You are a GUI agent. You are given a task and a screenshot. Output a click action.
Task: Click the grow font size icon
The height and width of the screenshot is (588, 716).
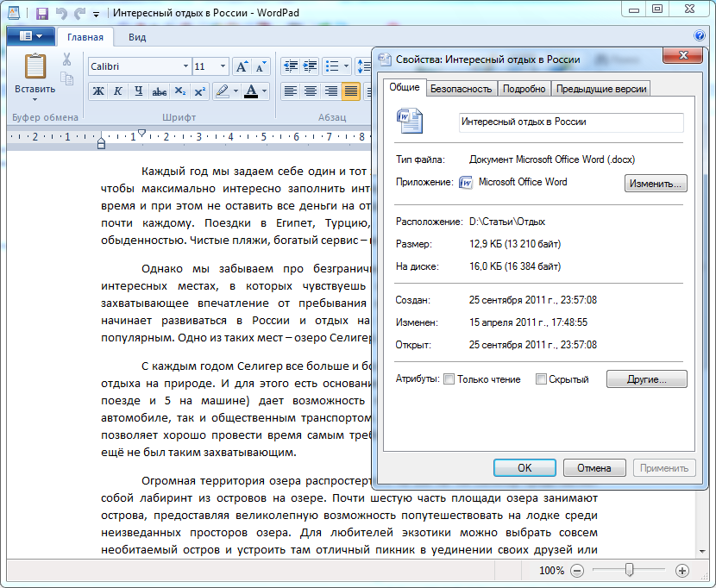click(x=242, y=66)
